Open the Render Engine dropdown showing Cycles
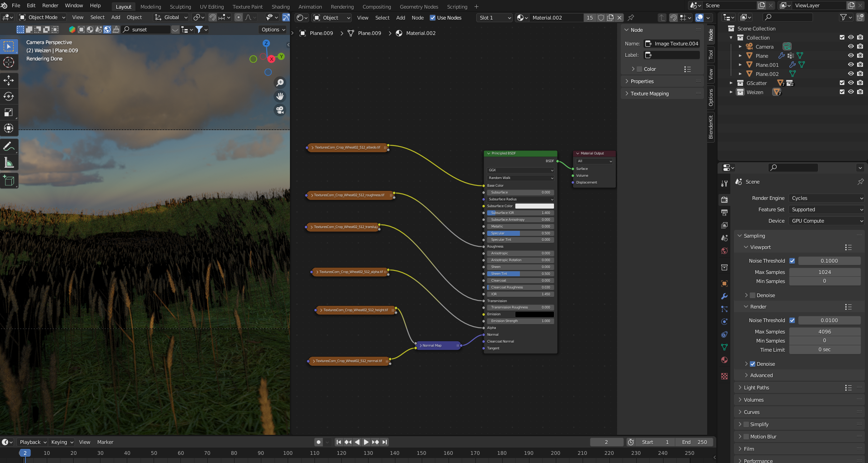 pyautogui.click(x=826, y=198)
